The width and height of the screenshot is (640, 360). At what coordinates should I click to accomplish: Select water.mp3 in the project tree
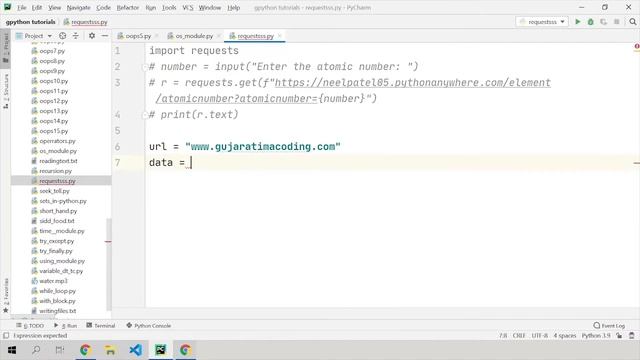click(x=53, y=281)
